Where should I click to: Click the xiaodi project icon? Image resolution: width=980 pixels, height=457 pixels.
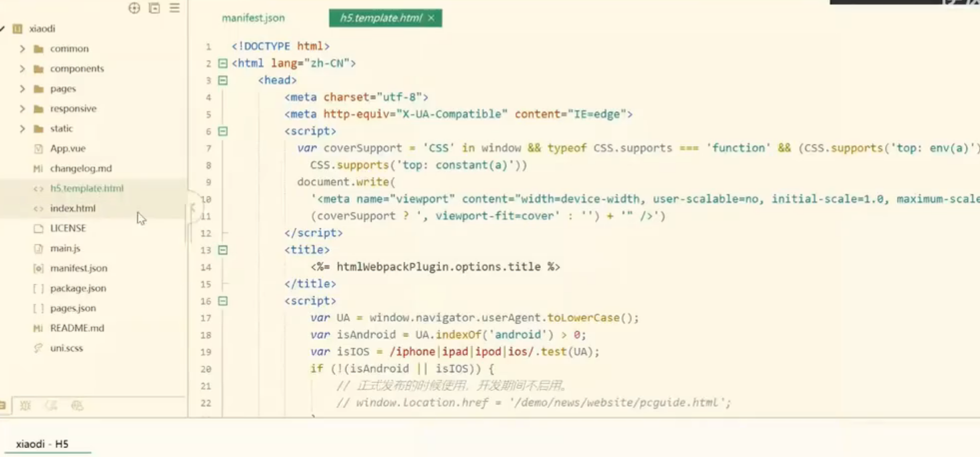17,28
